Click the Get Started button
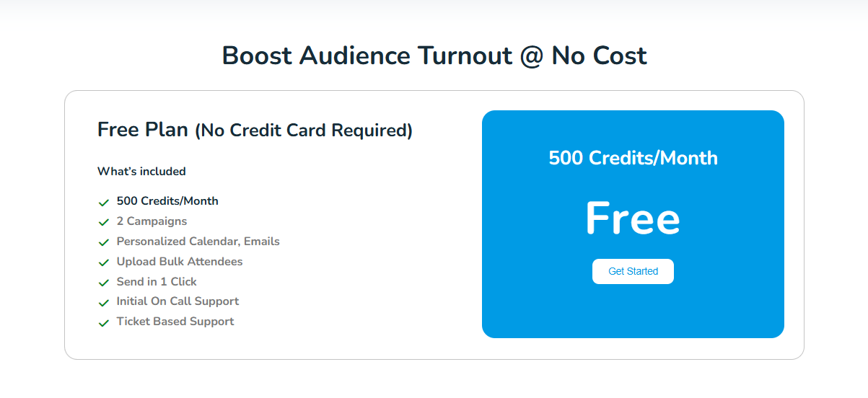 [633, 271]
